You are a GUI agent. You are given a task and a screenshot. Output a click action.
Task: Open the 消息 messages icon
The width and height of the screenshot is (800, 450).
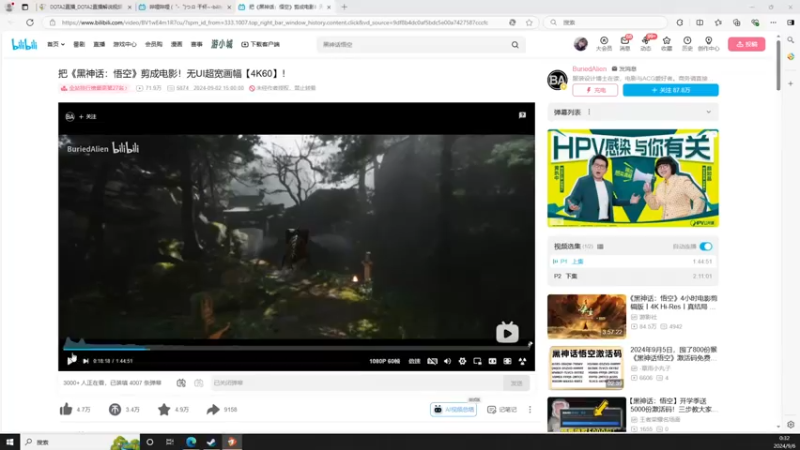click(x=625, y=44)
